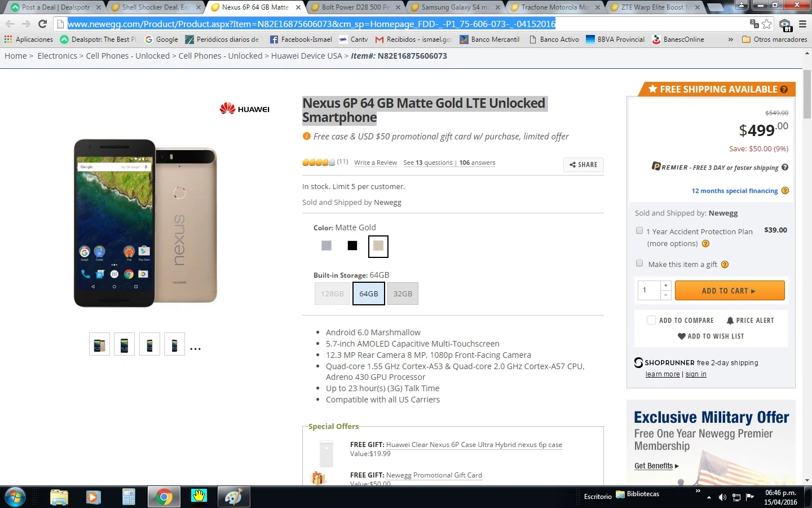Switch to Tracfone Motorola tab

pos(555,7)
